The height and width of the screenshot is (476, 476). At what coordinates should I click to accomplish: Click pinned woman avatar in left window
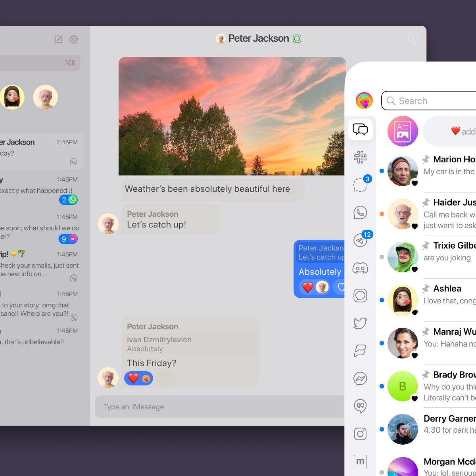(x=12, y=97)
